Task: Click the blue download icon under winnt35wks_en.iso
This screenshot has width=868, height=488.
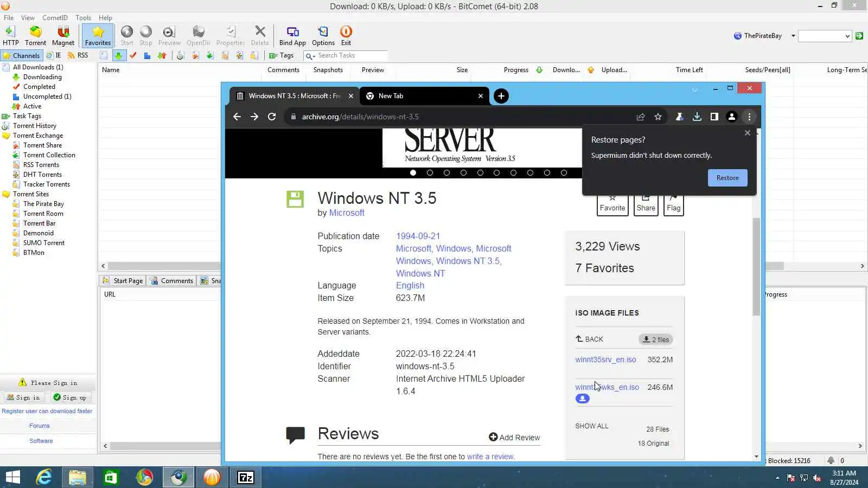Action: point(583,399)
